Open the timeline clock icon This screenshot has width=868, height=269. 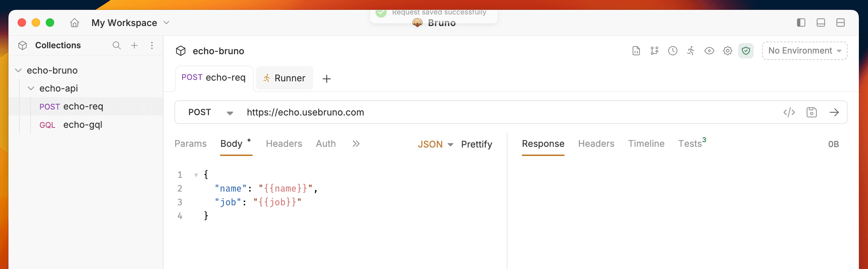click(672, 51)
